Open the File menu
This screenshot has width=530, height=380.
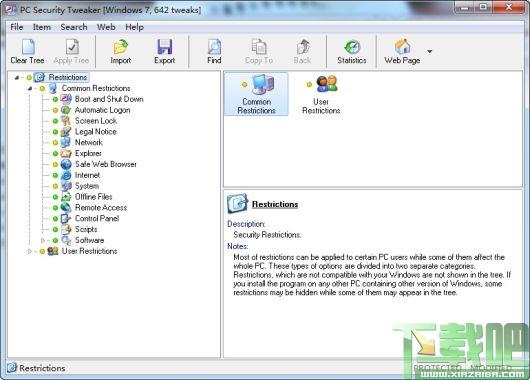click(17, 27)
